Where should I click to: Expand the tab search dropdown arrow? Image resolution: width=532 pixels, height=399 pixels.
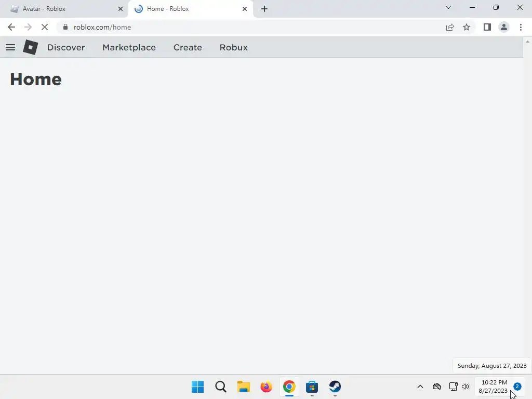(448, 7)
